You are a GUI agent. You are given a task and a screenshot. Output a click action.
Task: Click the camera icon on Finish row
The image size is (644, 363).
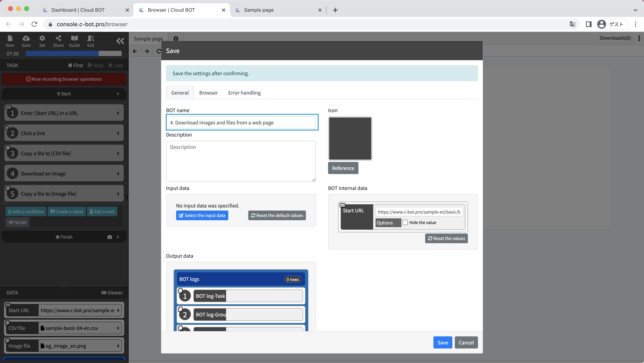pyautogui.click(x=109, y=237)
